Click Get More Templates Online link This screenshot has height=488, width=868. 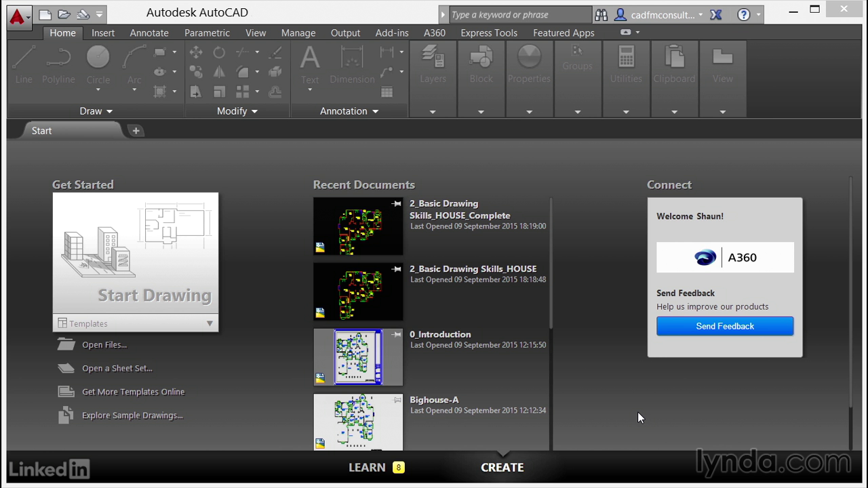point(133,392)
